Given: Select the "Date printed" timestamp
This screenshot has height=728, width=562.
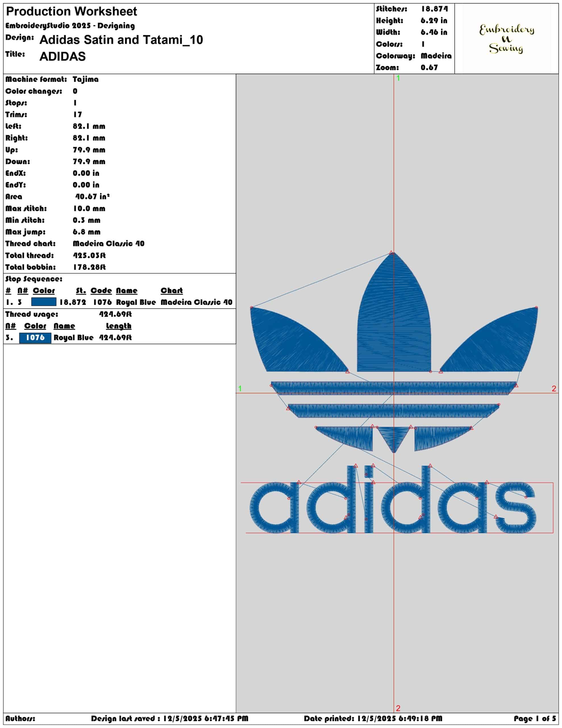Looking at the screenshot, I should [x=373, y=719].
